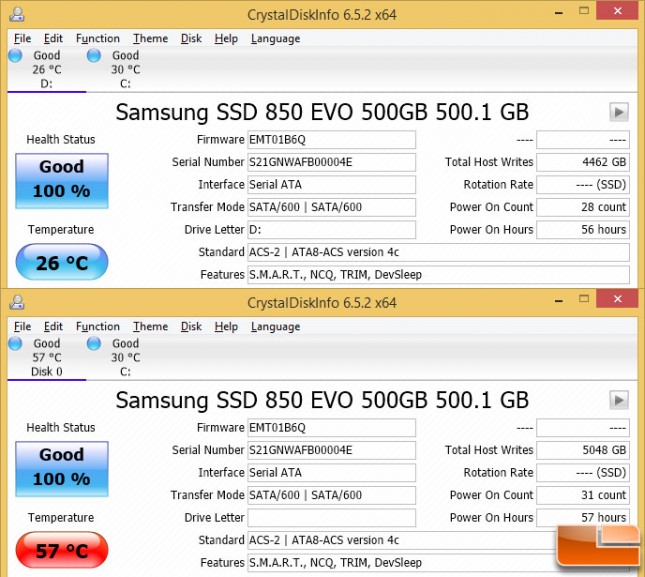The image size is (645, 577).
Task: Click next-disk arrow button in upper window
Action: [x=619, y=112]
